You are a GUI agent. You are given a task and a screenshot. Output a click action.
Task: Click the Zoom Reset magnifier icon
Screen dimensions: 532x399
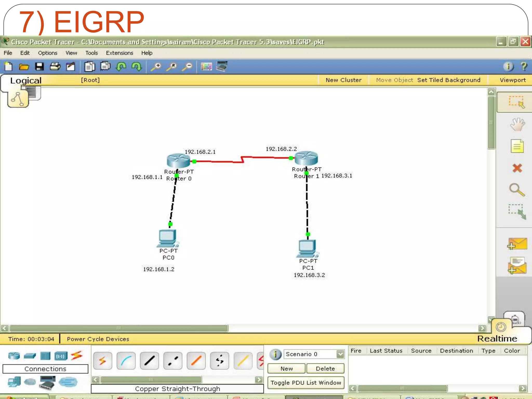[x=172, y=67]
